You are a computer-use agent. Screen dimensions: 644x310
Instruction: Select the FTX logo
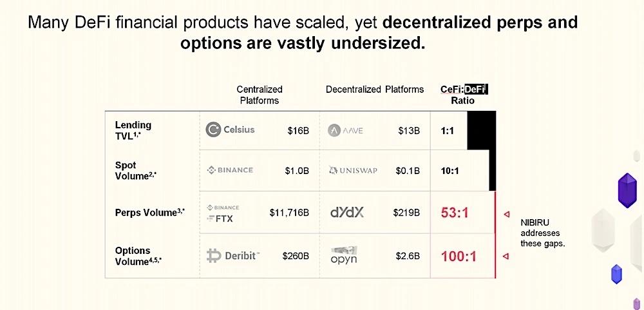click(x=220, y=218)
